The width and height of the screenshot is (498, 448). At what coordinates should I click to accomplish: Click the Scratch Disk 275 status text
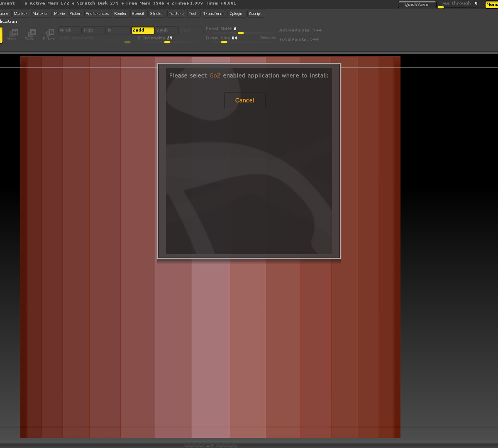98,3
